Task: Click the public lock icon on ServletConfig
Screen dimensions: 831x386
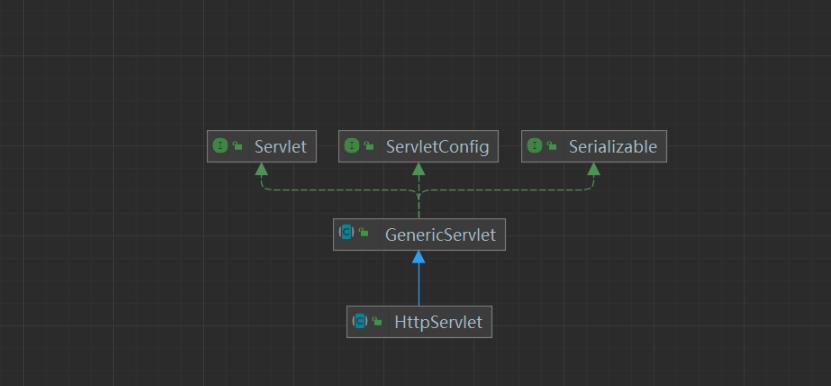Action: (369, 146)
